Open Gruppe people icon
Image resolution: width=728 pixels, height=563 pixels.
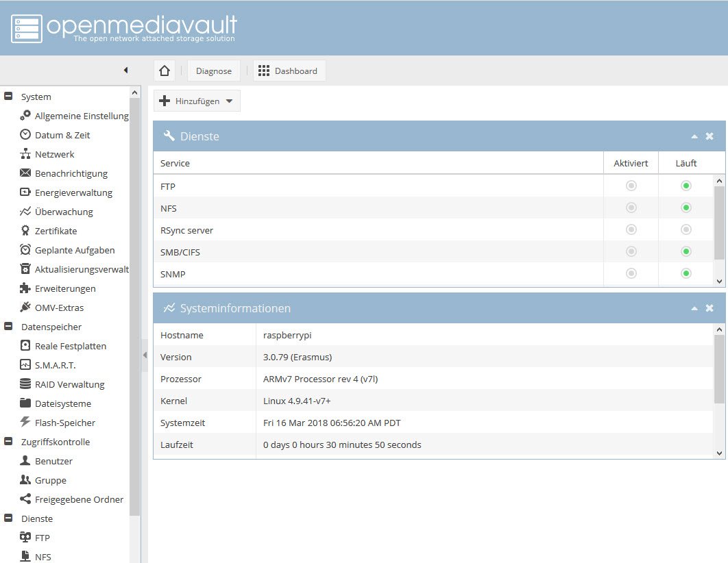(x=25, y=480)
